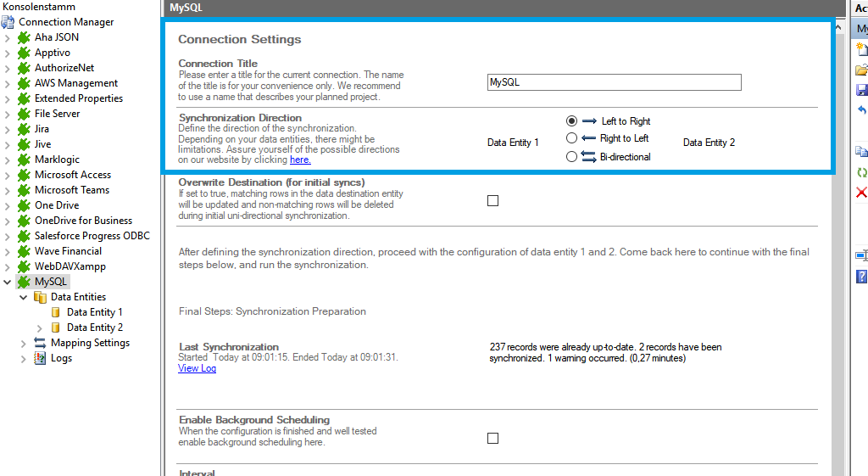Viewport: 868px width, 476px height.
Task: Click into the Connection Title text field
Action: pos(614,82)
